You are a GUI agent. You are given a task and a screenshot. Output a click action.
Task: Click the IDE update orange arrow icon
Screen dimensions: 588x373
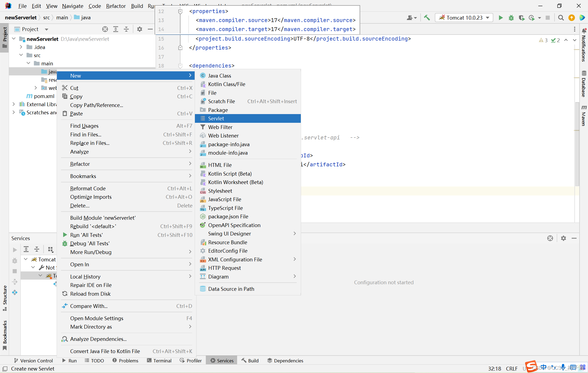pos(572,18)
